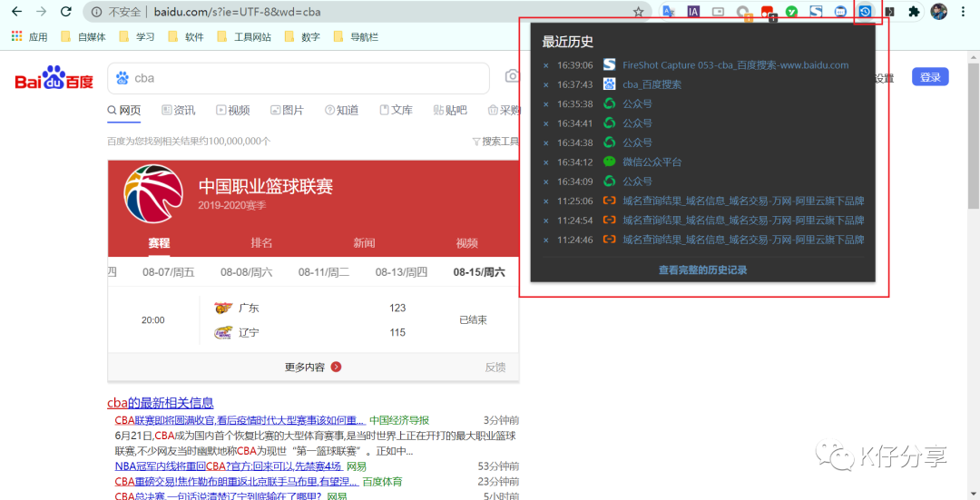The image size is (980, 500).
Task: Remove the 11:25:06 history entry
Action: pos(545,201)
